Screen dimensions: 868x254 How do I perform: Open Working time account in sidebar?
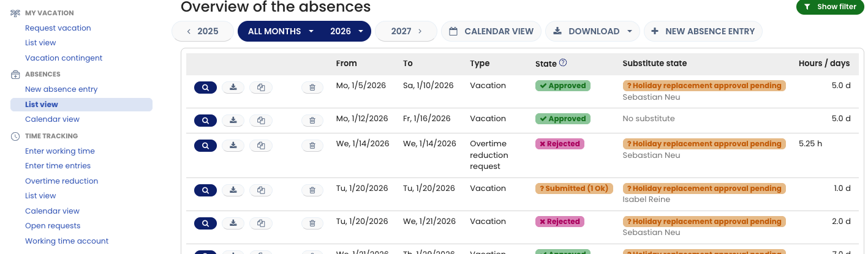point(67,241)
